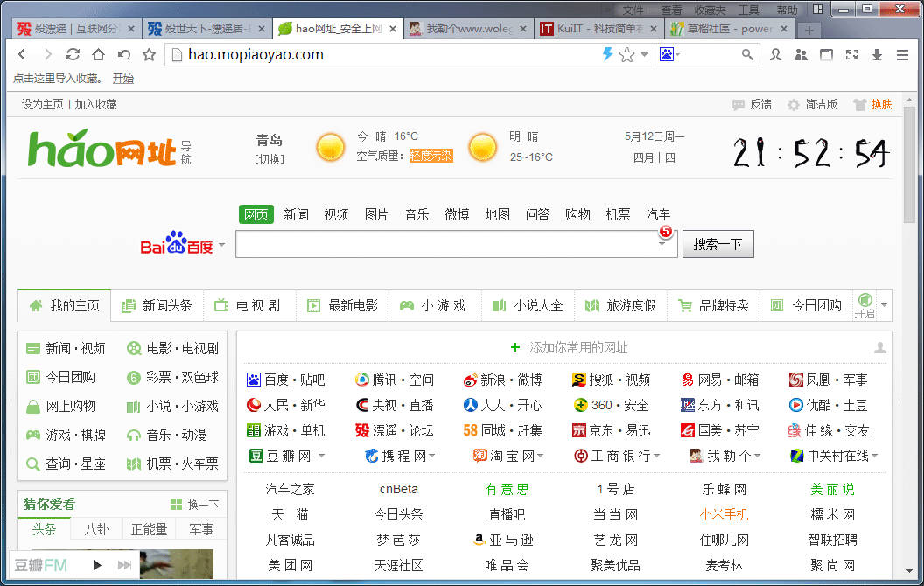
Task: Expand the arrow right of the 开启 switch
Action: [x=884, y=305]
